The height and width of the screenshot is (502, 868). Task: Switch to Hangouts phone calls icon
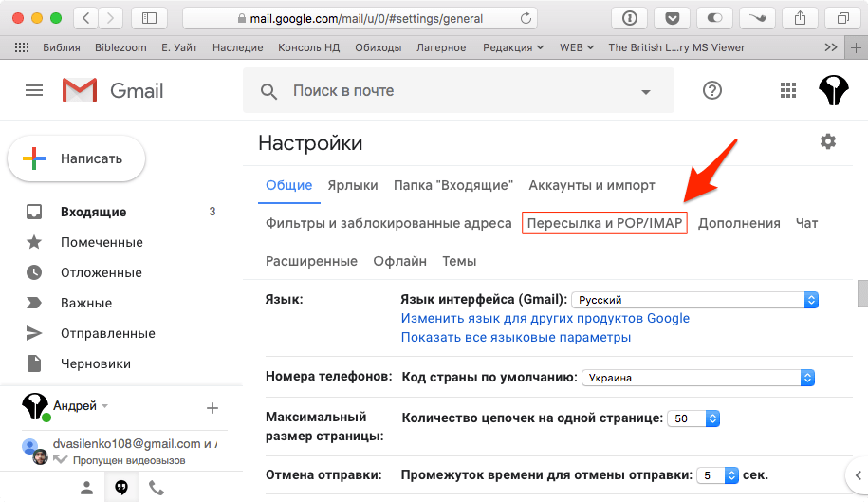157,488
